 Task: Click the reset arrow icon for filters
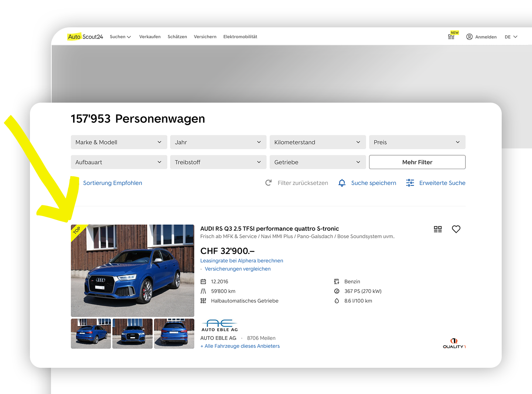click(269, 183)
